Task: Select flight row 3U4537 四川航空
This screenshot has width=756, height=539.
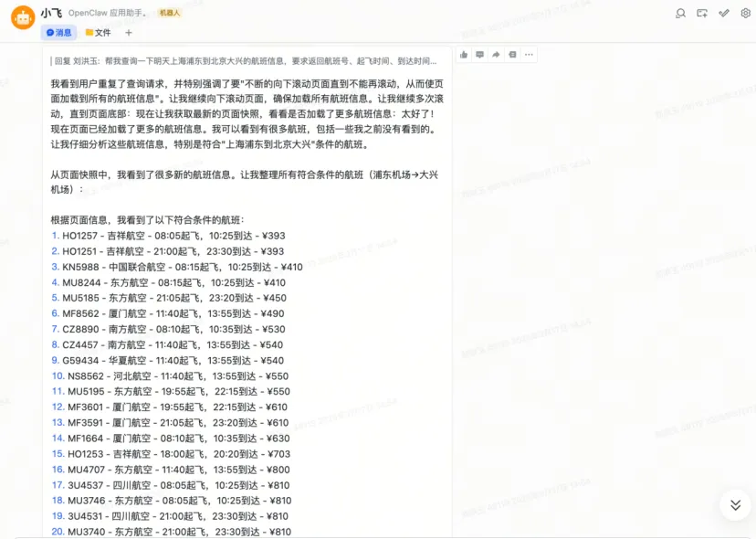Action: pyautogui.click(x=171, y=485)
